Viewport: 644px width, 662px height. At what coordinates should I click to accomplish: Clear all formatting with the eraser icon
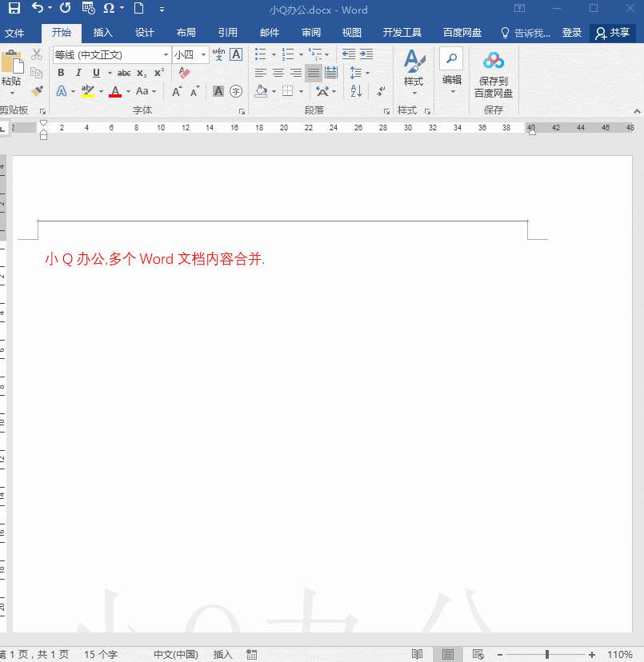click(x=183, y=73)
